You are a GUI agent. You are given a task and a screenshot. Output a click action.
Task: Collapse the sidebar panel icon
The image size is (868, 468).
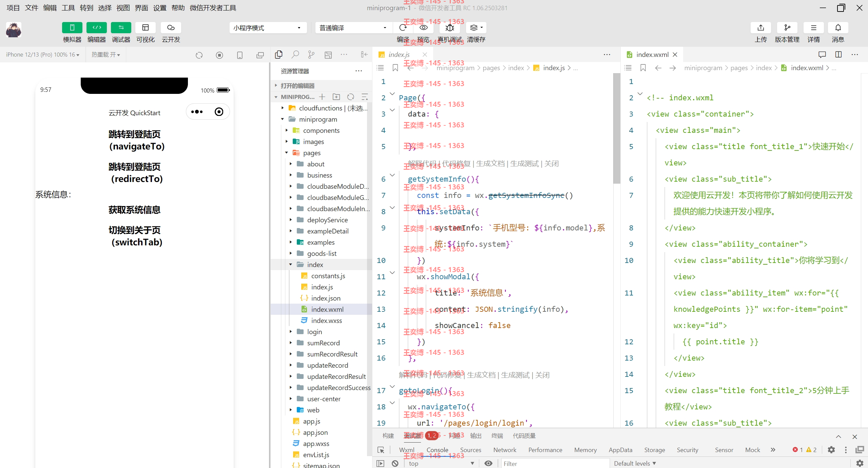[364, 54]
